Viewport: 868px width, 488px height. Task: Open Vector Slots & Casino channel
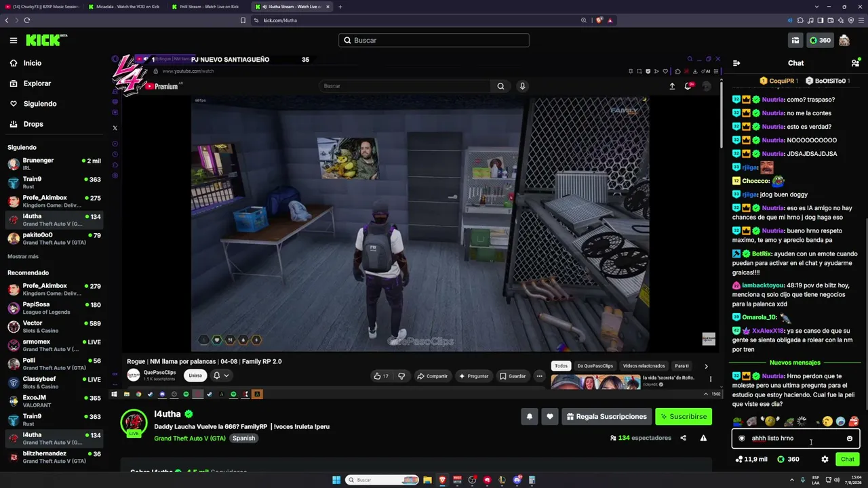coord(54,327)
